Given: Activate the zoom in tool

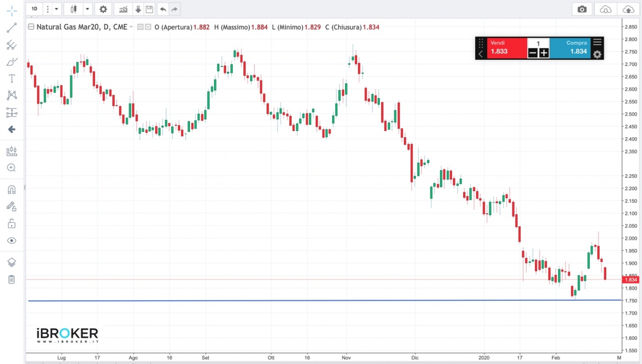Looking at the screenshot, I should click(x=12, y=168).
